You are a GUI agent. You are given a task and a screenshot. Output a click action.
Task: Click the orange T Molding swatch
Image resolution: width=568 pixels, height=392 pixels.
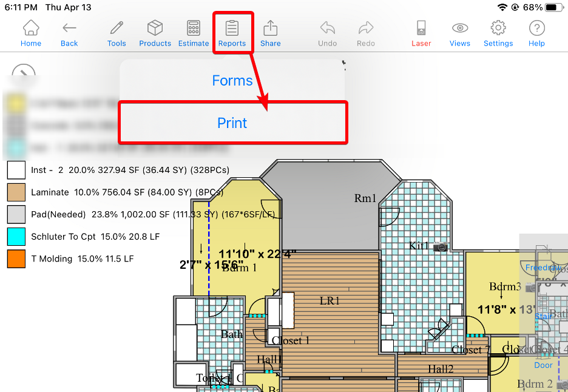16,259
